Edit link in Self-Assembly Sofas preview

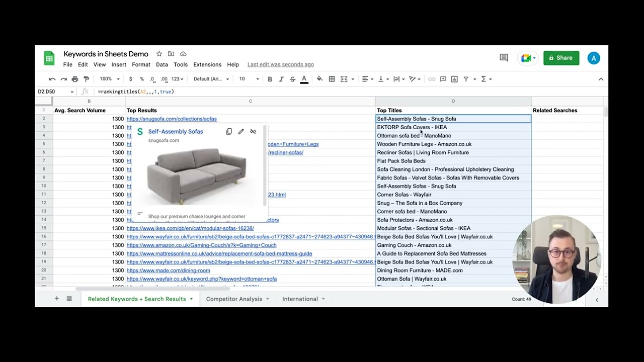pyautogui.click(x=241, y=132)
